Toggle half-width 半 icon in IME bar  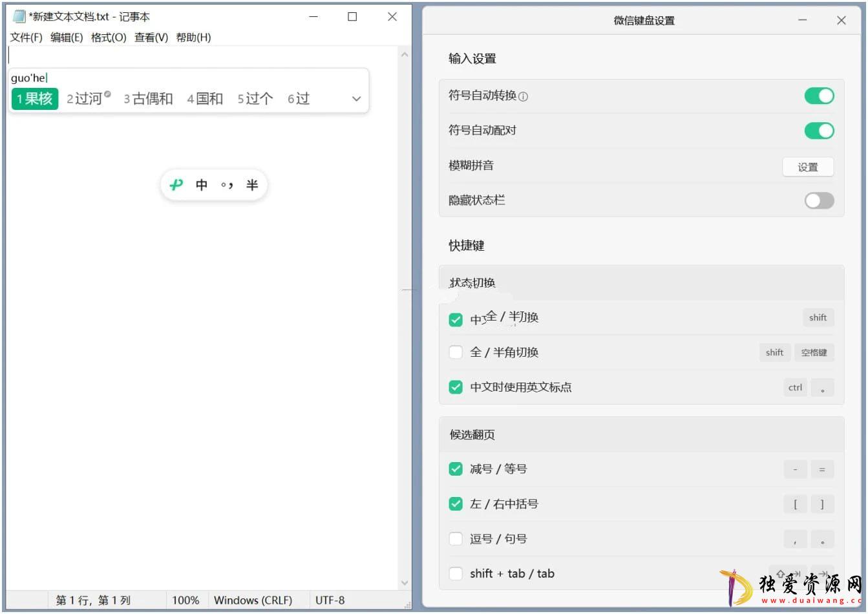[252, 185]
